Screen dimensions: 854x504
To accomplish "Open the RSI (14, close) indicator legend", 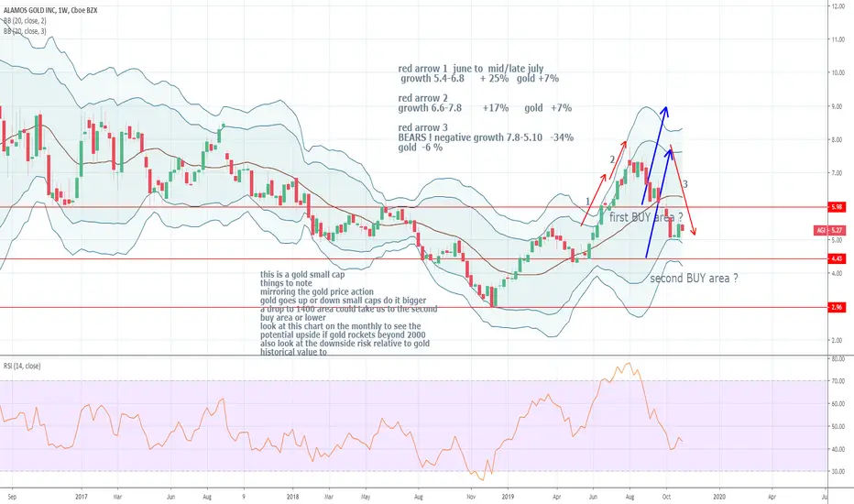I will point(22,367).
